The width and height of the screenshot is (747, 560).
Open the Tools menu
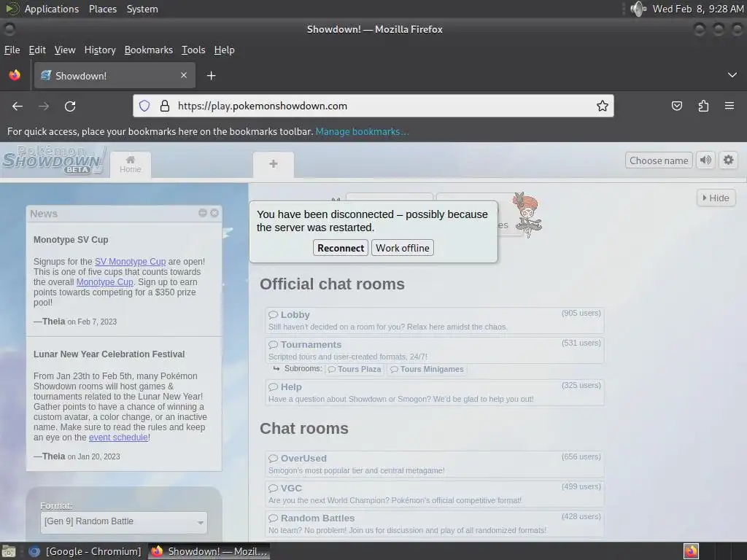(193, 50)
